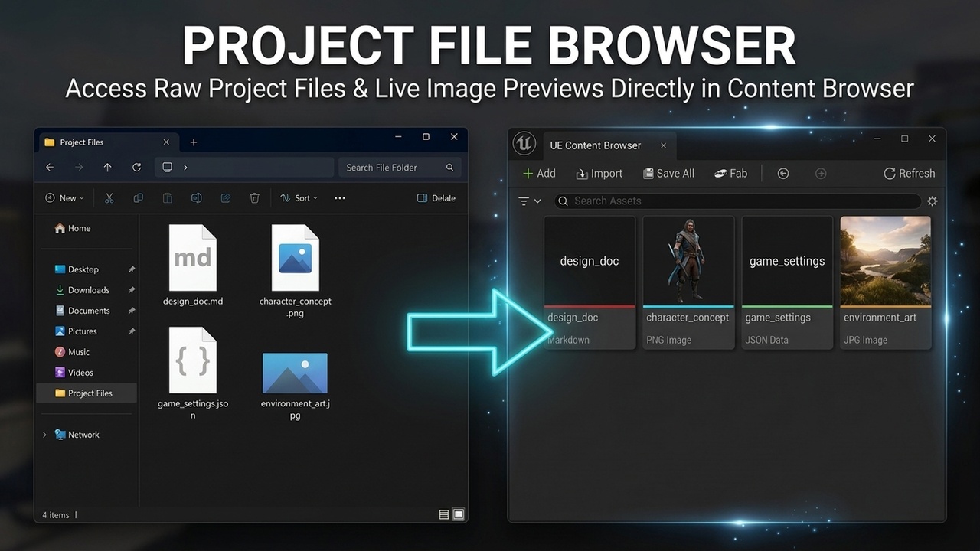Switch to large icons view in status bar
Viewport: 980px width, 551px height.
[x=459, y=515]
